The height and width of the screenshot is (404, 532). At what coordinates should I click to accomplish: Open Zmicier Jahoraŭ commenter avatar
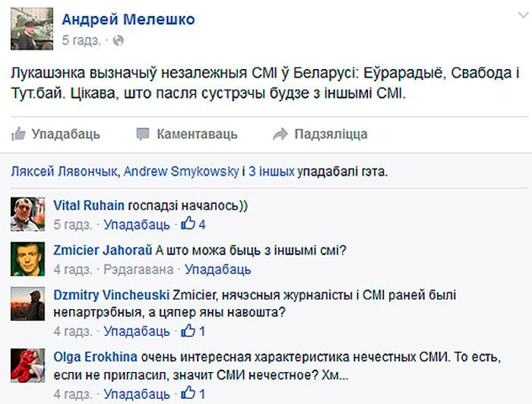[27, 259]
